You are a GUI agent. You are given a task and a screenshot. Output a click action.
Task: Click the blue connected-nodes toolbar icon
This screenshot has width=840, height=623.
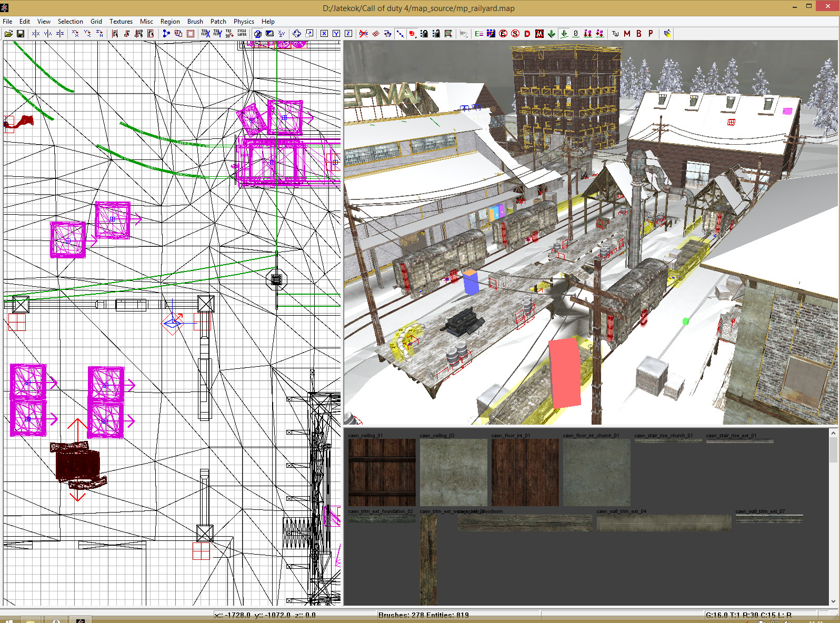point(166,34)
